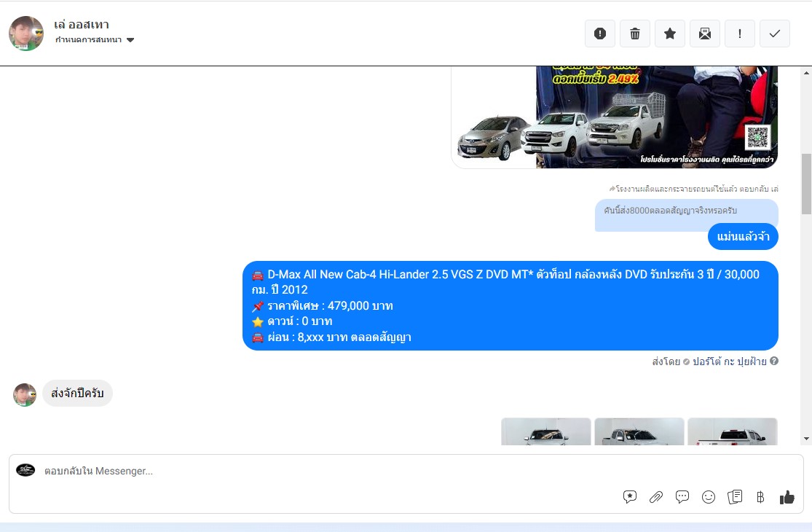
Task: Click reply label โรงงานผลิตและกระจายรถยนต์ใช้แล้ว ตอบกลับ
Action: coord(694,189)
